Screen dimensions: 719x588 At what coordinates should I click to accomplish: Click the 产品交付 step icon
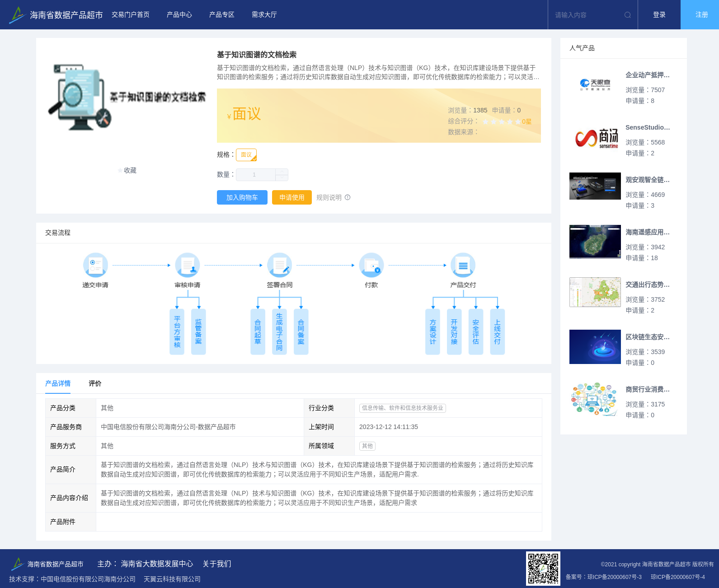[x=463, y=265]
